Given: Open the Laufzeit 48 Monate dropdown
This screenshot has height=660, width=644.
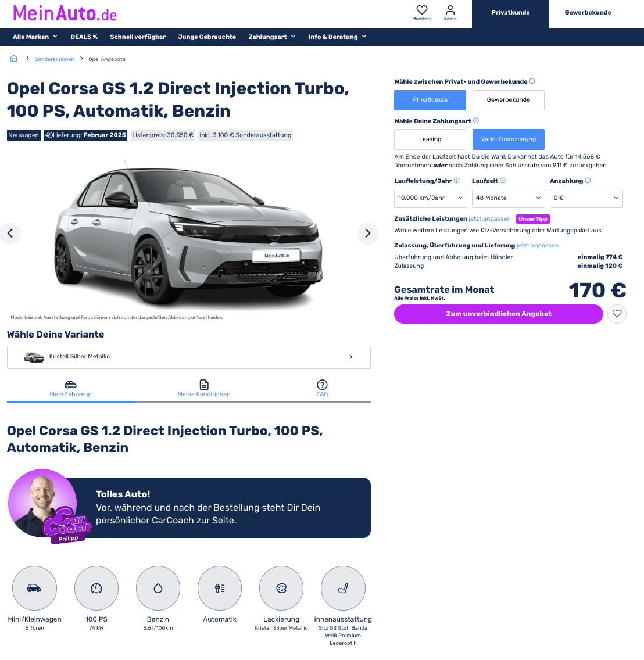Looking at the screenshot, I should 509,198.
